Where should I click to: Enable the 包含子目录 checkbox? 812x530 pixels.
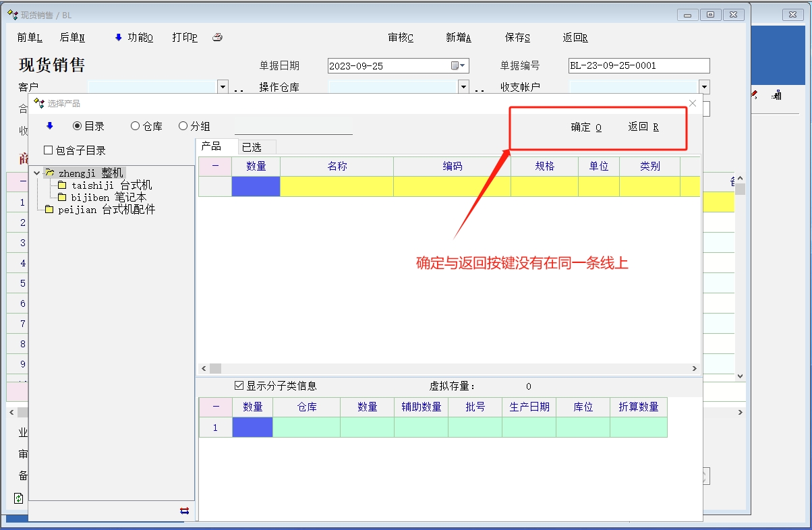(48, 150)
